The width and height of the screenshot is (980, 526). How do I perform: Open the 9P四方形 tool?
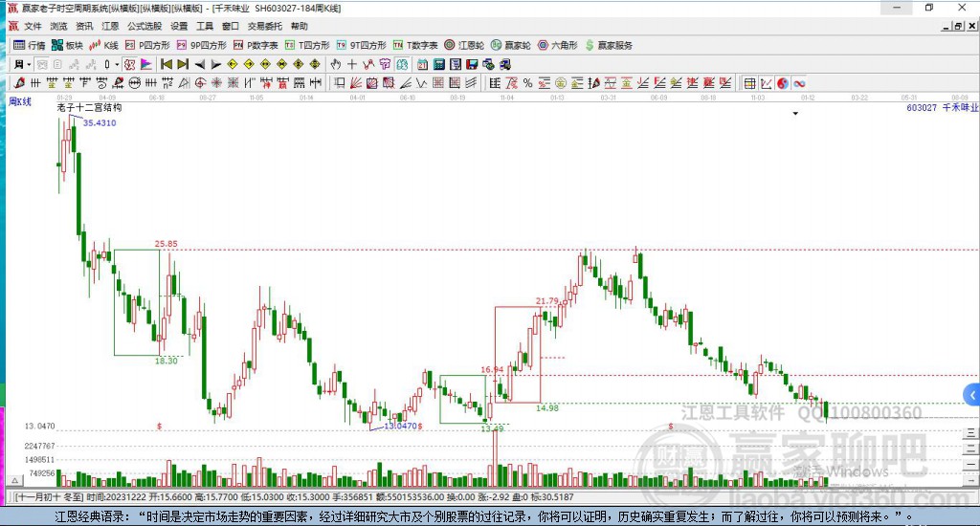(202, 45)
